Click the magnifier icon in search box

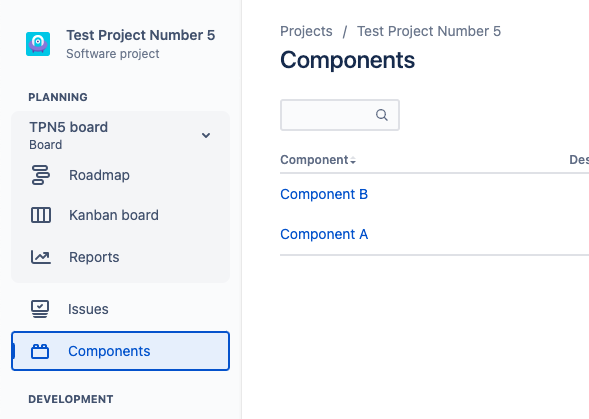point(382,115)
